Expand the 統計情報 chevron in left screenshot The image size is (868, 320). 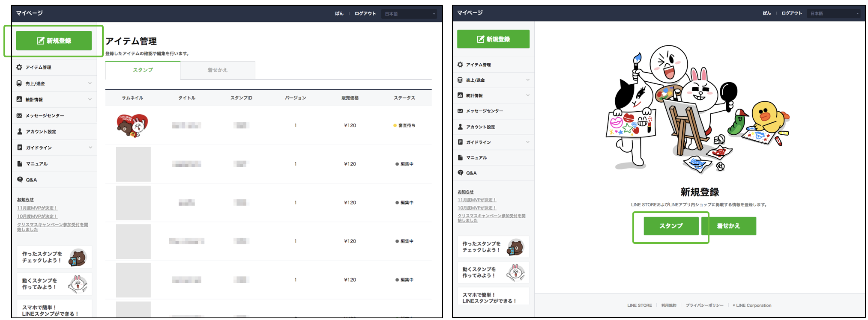point(90,99)
